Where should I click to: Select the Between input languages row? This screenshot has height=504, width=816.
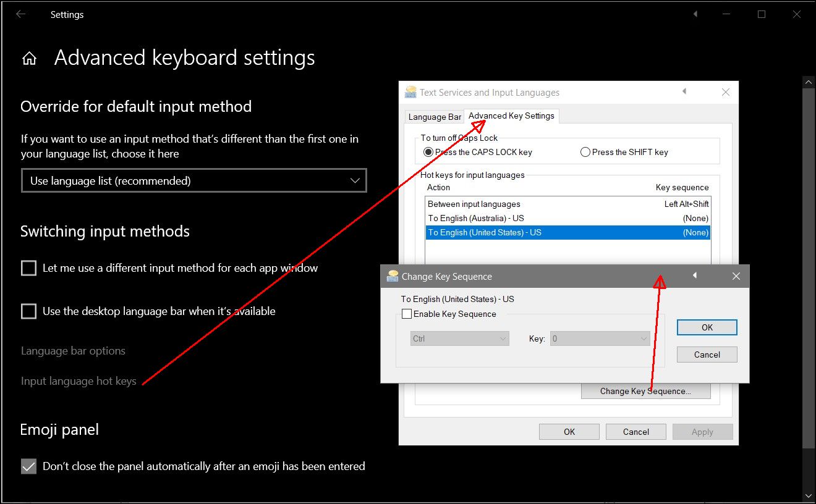tap(568, 204)
